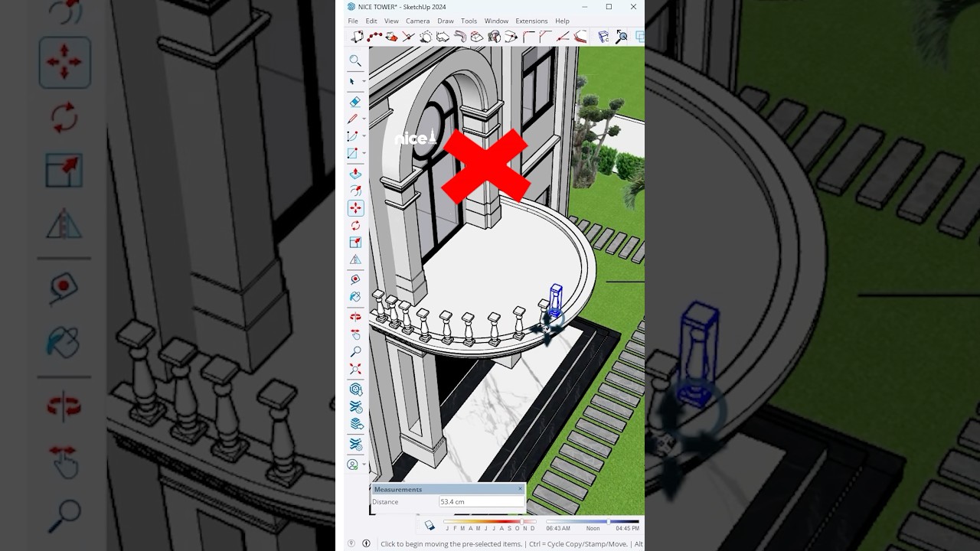Expand the account icon dropdown arrow
This screenshot has width=980, height=551.
tap(364, 465)
